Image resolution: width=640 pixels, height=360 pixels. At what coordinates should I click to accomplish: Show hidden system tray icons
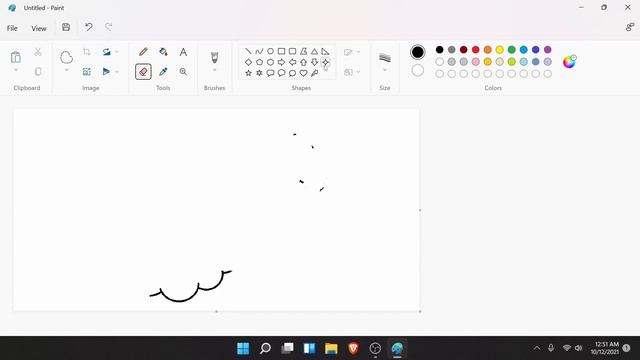point(537,348)
